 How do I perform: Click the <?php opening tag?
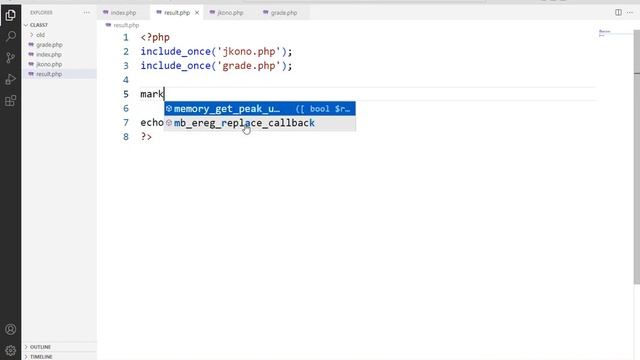(x=155, y=38)
